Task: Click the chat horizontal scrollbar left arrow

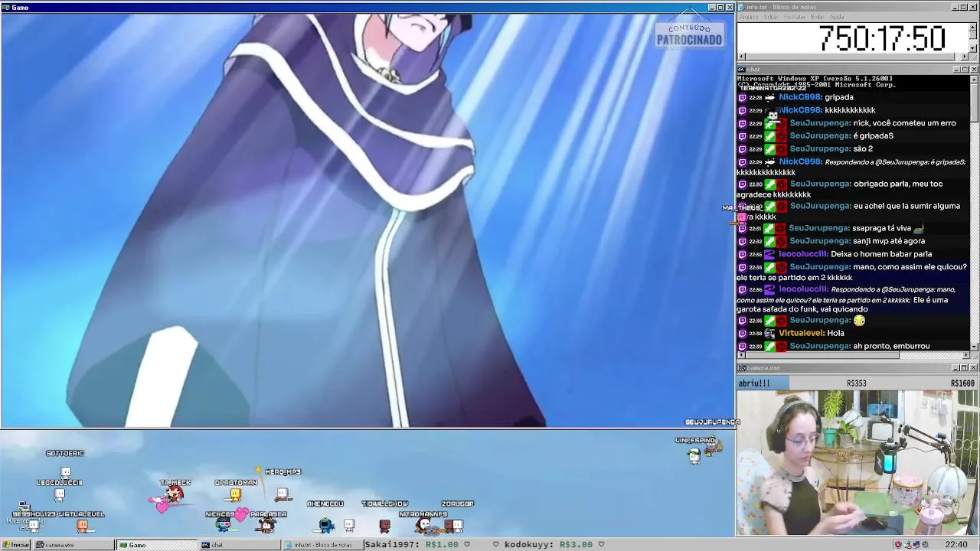Action: click(x=741, y=355)
